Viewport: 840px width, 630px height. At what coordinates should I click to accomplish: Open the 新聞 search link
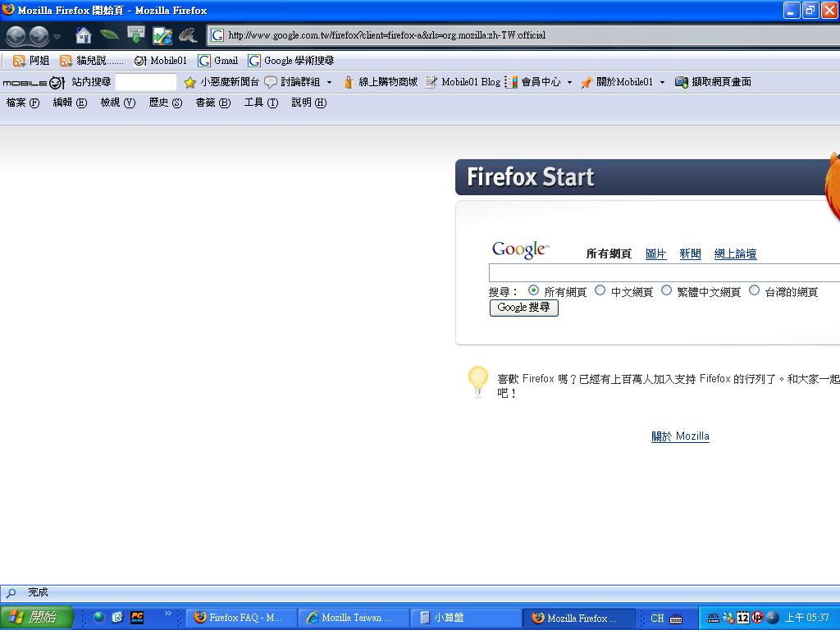click(x=690, y=254)
